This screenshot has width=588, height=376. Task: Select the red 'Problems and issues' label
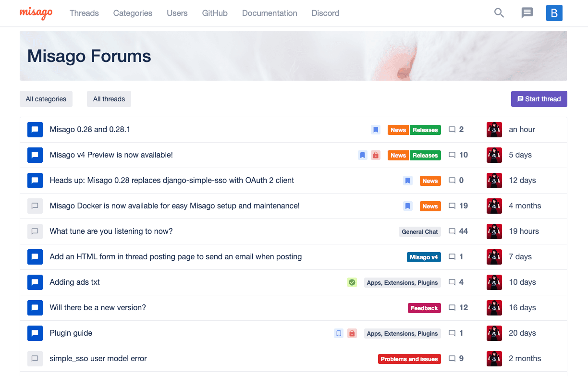coord(409,359)
